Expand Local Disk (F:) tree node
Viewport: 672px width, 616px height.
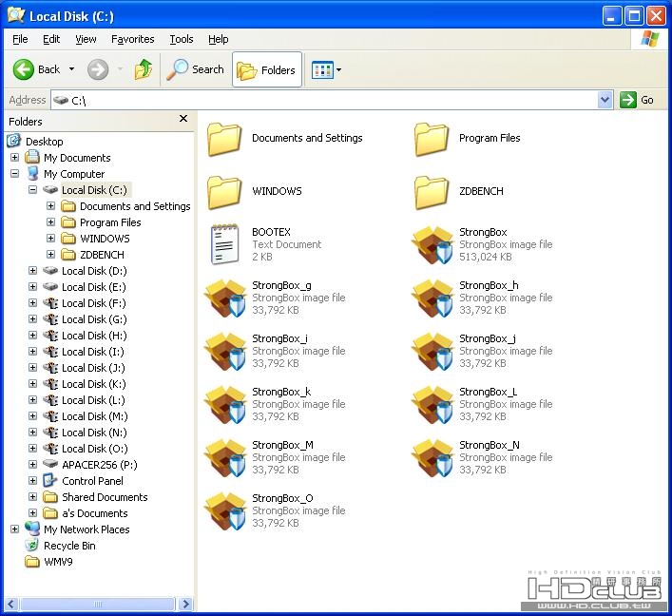point(33,302)
